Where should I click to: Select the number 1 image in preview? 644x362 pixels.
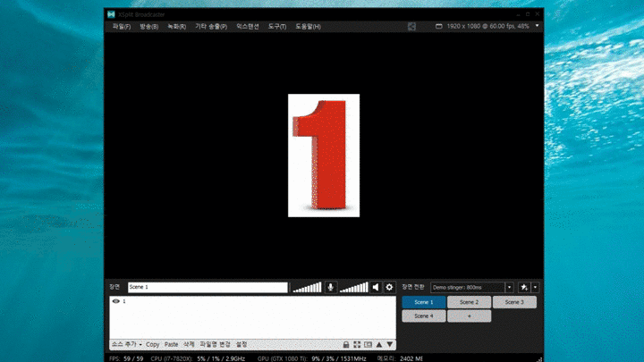pyautogui.click(x=324, y=156)
